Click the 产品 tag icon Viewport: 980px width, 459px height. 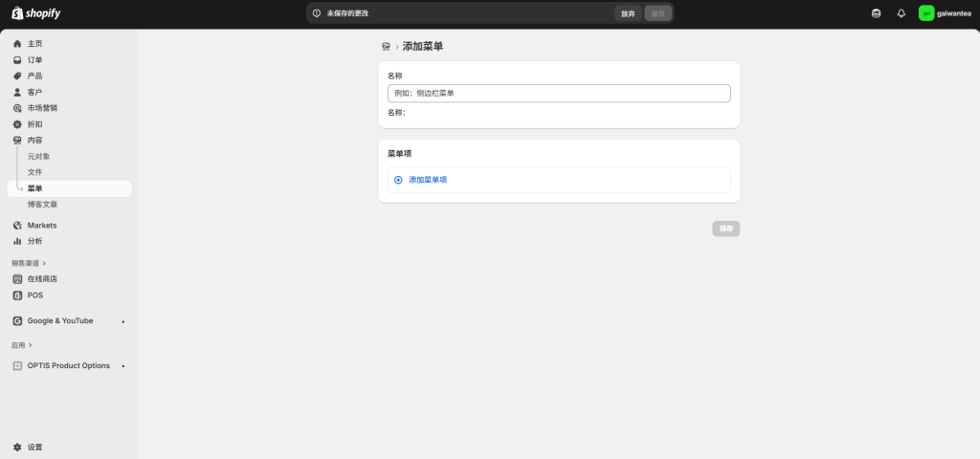coord(17,76)
